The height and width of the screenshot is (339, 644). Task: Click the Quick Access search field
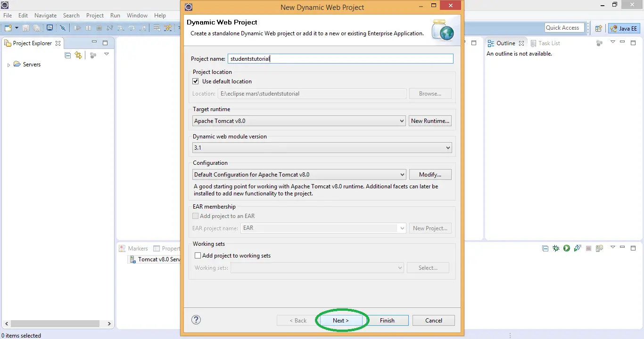tap(564, 28)
